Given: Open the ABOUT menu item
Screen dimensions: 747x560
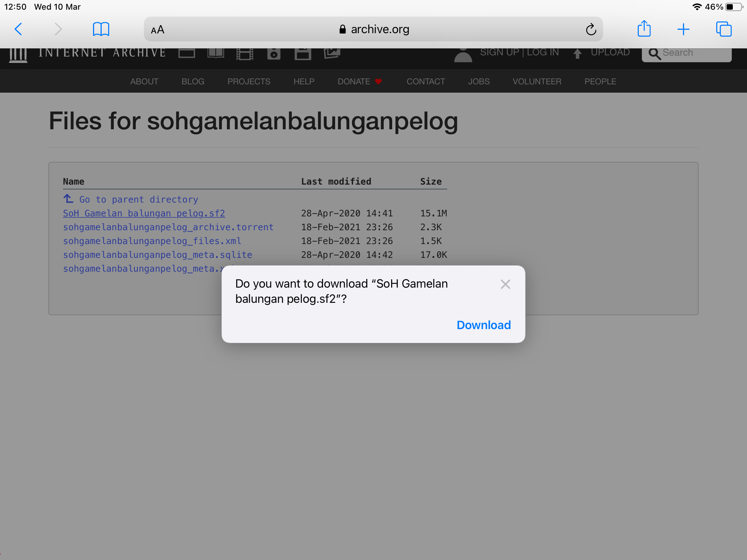Looking at the screenshot, I should 144,82.
